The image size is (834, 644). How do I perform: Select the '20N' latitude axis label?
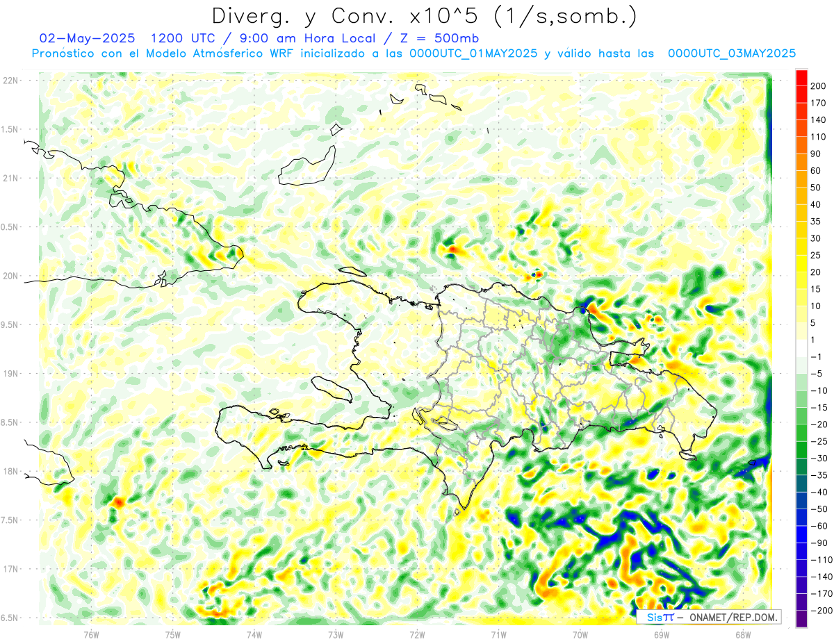(x=10, y=276)
